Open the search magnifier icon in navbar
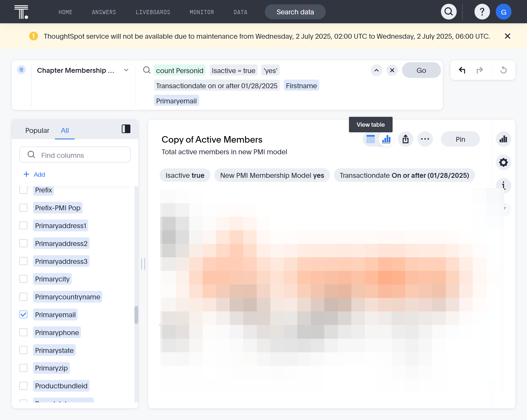527x420 pixels. point(449,12)
